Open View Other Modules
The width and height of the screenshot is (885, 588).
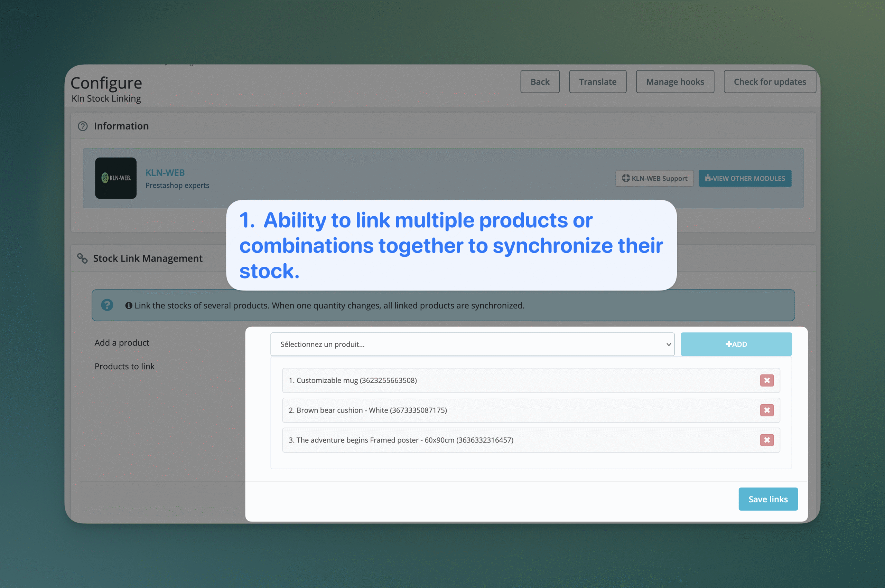(x=745, y=179)
